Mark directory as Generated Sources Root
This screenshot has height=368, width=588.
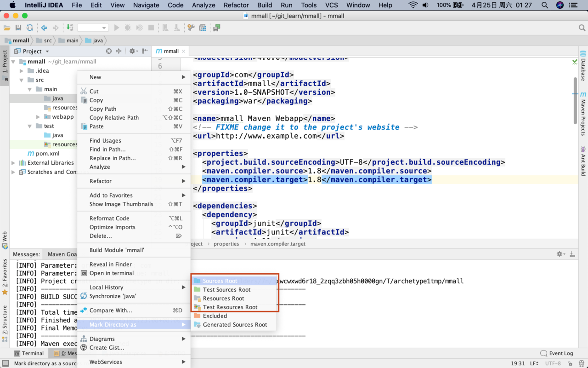[x=234, y=324]
